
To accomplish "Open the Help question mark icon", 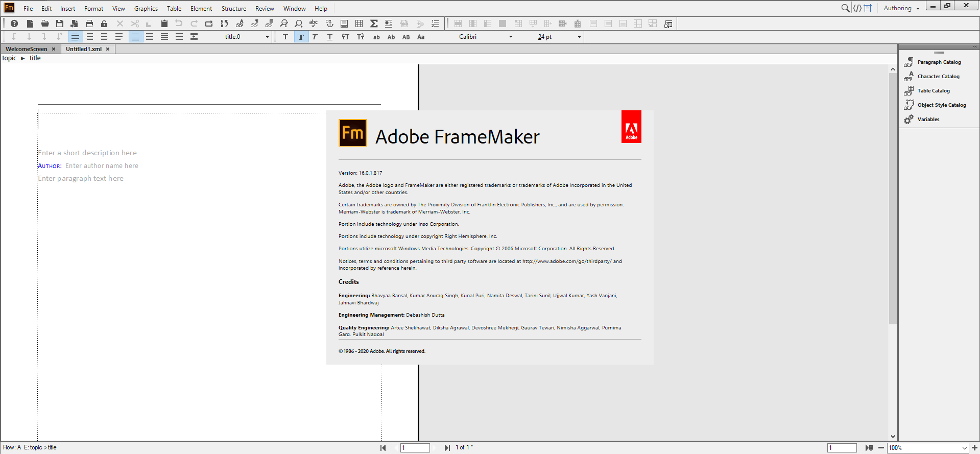I will [14, 23].
